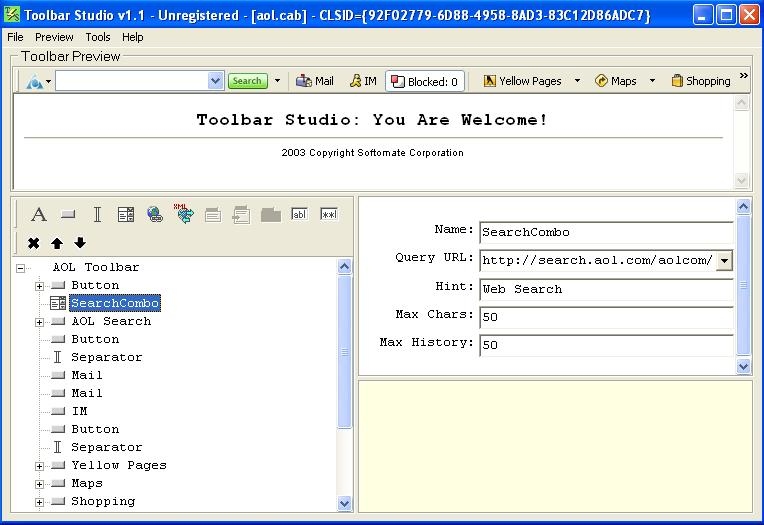Open the AOL logo dropdown arrow

[48, 81]
